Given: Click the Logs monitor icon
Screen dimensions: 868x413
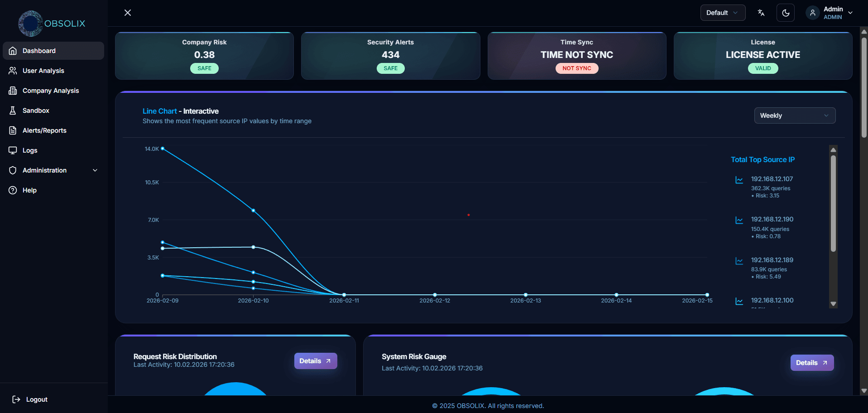Looking at the screenshot, I should point(13,150).
